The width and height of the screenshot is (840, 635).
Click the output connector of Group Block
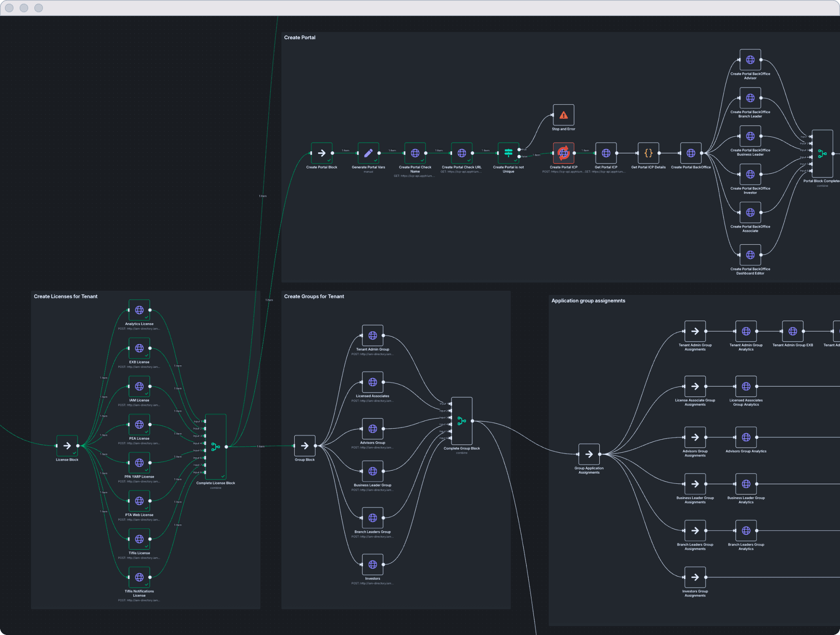[316, 446]
